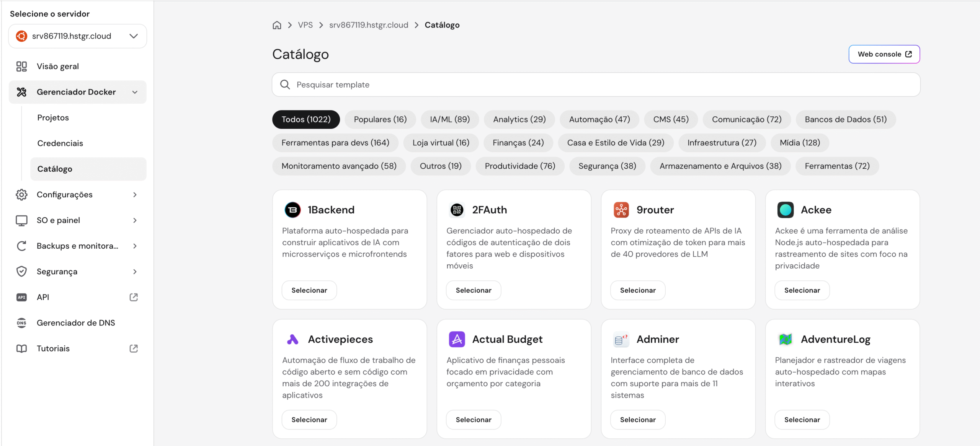Filter by Bancos de Dados (51)

[x=846, y=119]
